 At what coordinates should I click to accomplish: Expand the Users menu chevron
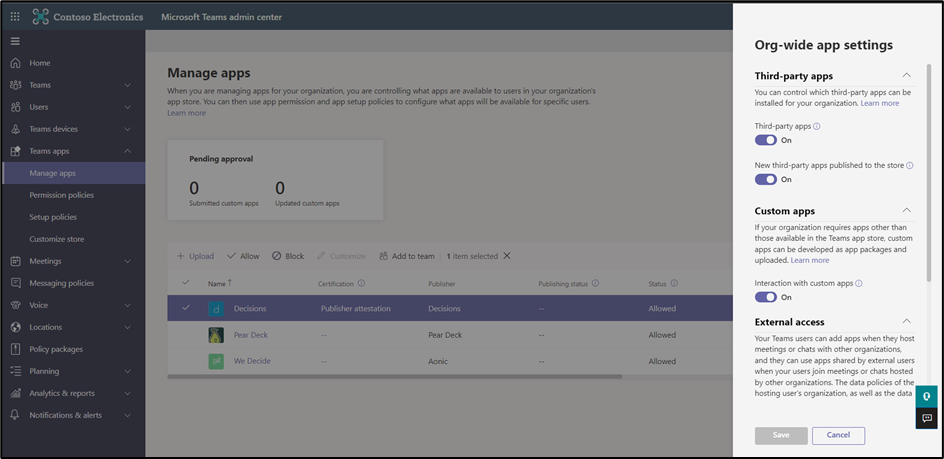coord(128,107)
